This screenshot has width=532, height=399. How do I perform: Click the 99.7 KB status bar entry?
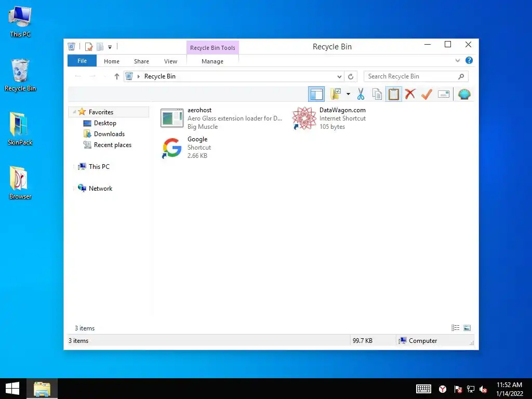coord(362,341)
